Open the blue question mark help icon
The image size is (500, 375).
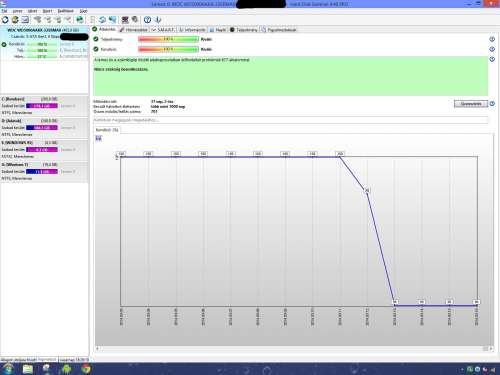147,20
